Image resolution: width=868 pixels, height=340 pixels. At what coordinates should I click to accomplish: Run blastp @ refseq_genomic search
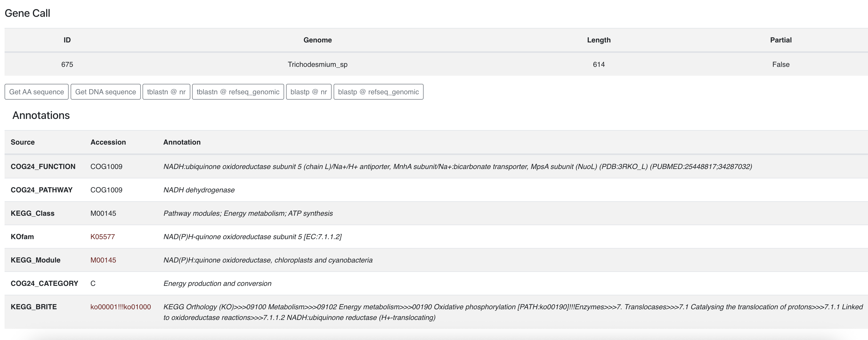(x=378, y=92)
